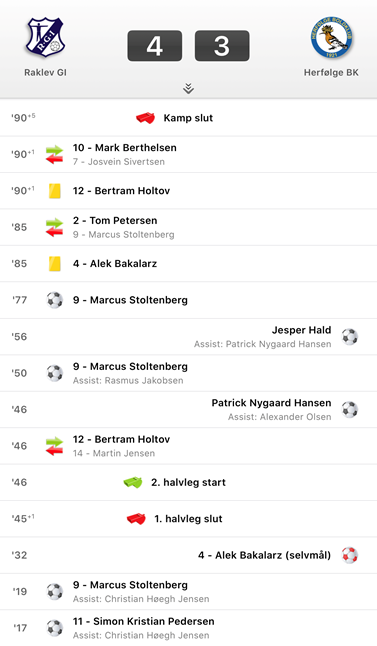Click the away score box showing 3

click(222, 46)
